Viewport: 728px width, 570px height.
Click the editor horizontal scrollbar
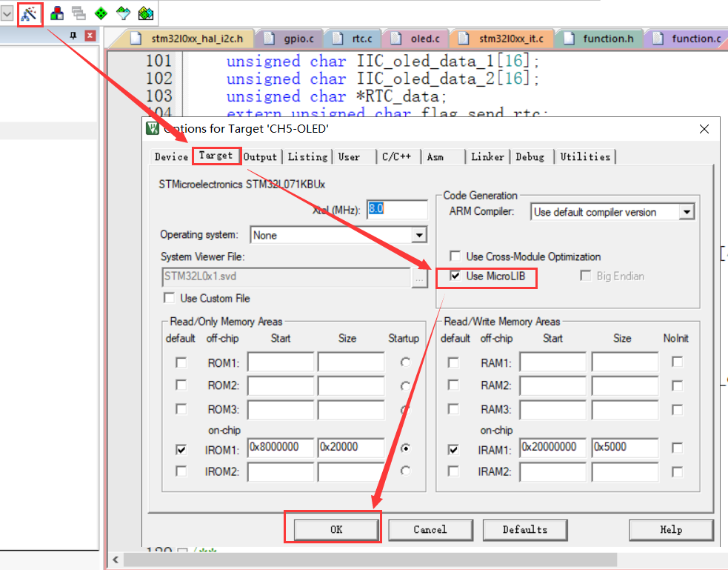coord(370,560)
